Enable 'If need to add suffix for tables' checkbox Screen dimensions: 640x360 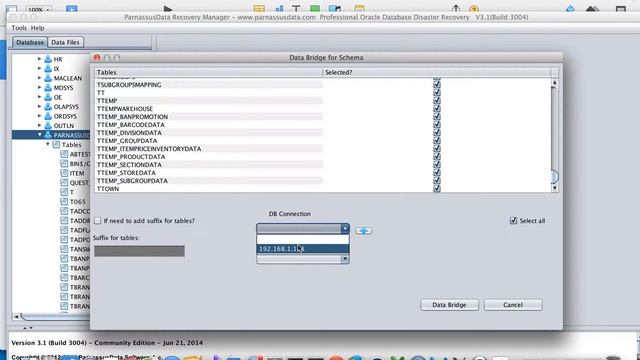(x=98, y=221)
